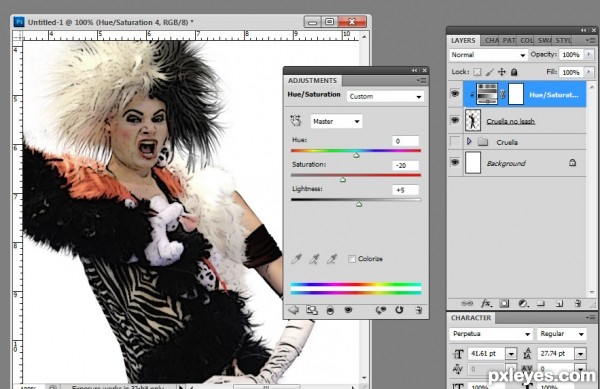Switch Adjustments panel to expanded view
This screenshot has width=600, height=389.
click(x=312, y=310)
